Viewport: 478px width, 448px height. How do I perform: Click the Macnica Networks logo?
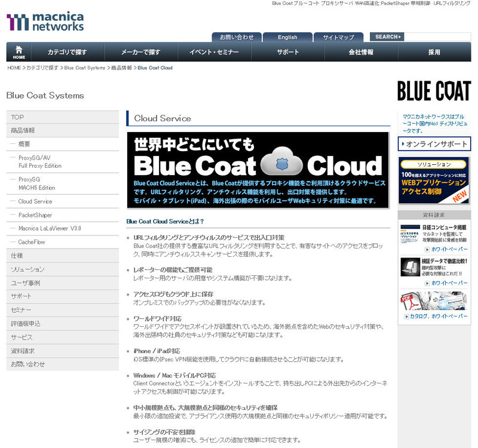[x=45, y=22]
